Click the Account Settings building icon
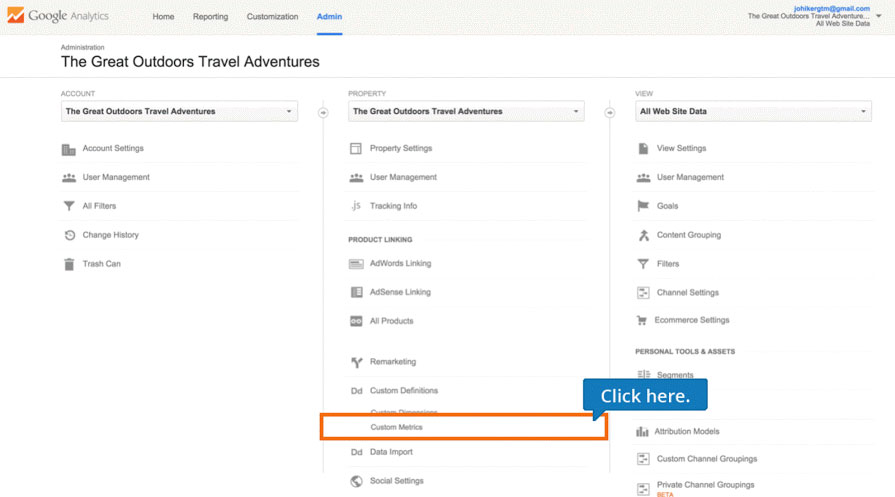Viewport: 895px width, 497px height. click(68, 149)
